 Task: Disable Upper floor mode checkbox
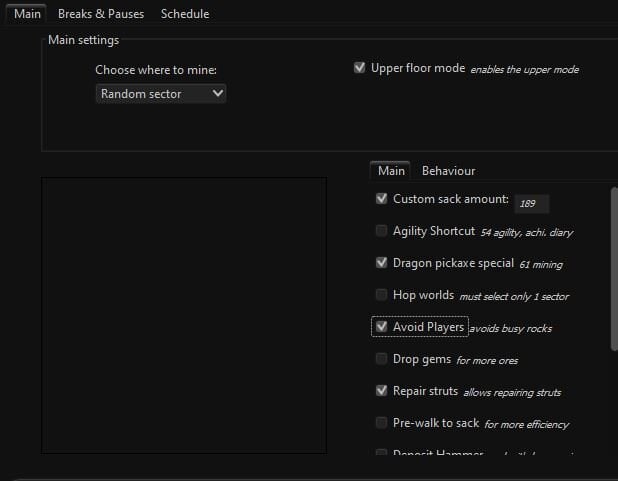pos(360,69)
